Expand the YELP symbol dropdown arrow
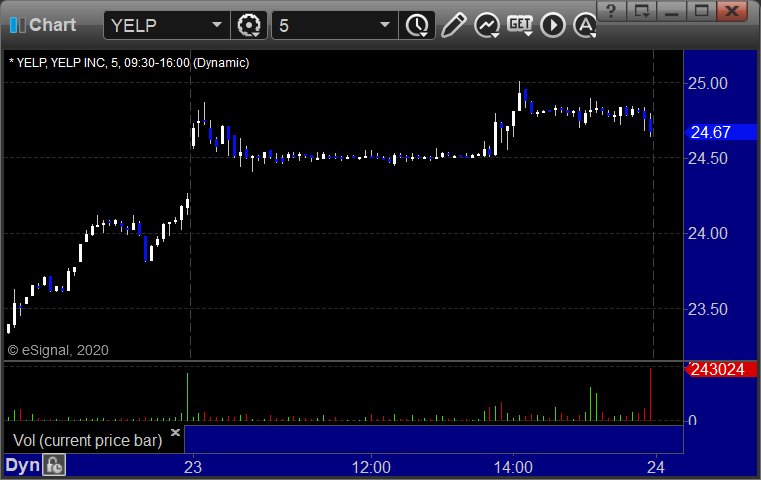Viewport: 761px width, 480px height. [x=216, y=25]
